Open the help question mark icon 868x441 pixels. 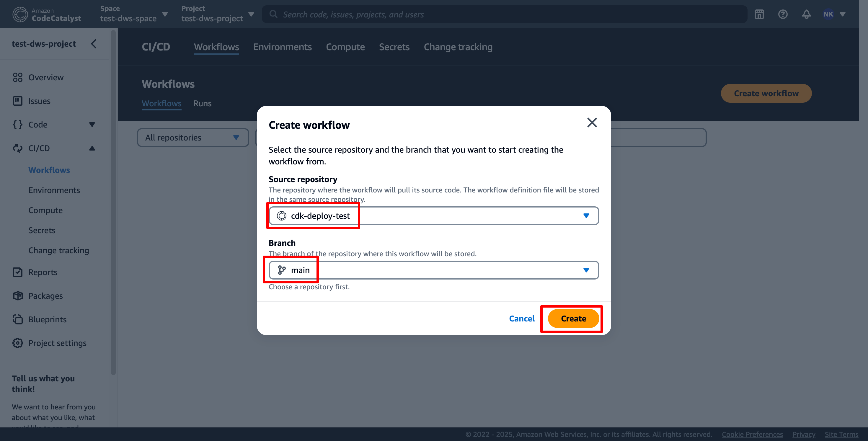(783, 14)
